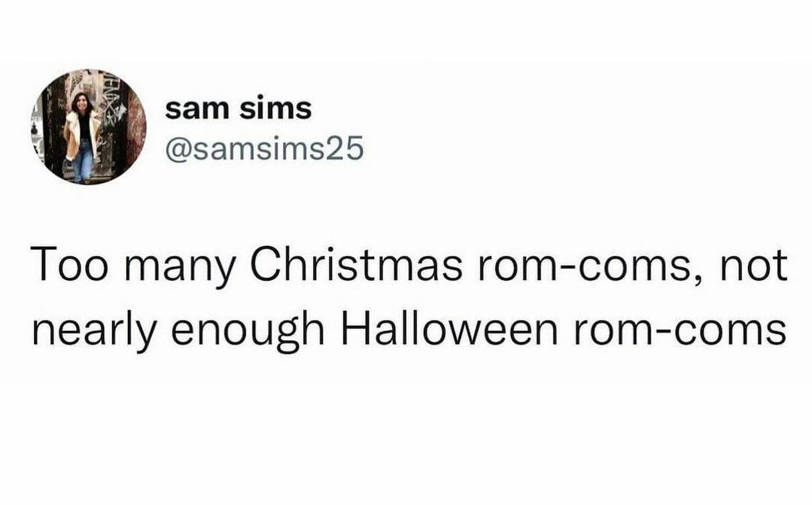Open the @samsims25 handle link

point(264,148)
